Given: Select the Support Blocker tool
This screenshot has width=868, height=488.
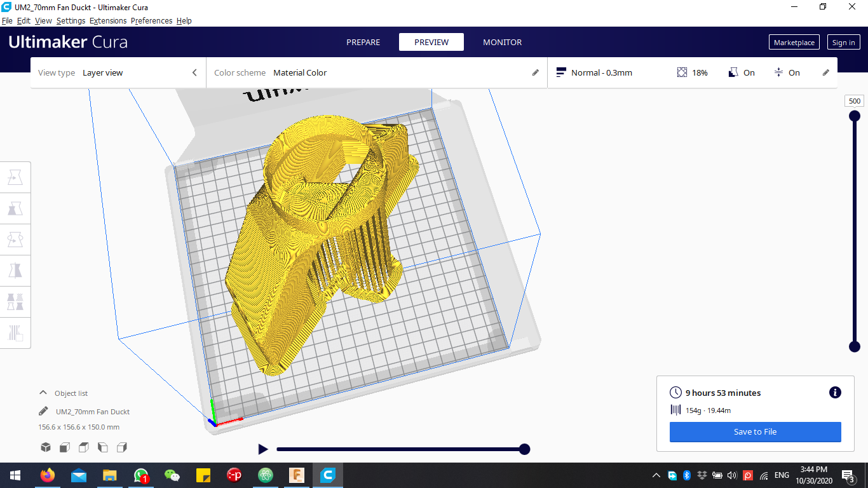Looking at the screenshot, I should coord(15,332).
